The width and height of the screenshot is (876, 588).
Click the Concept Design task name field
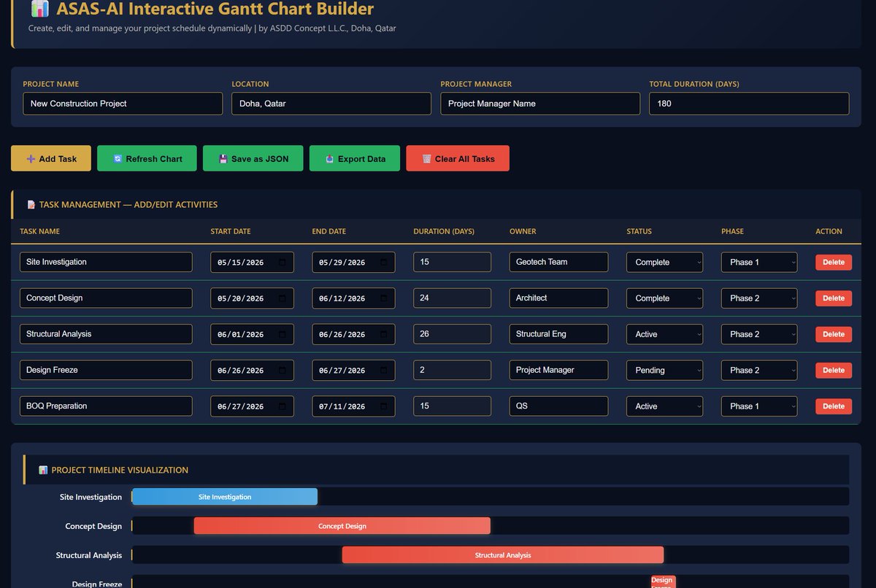[x=106, y=298]
